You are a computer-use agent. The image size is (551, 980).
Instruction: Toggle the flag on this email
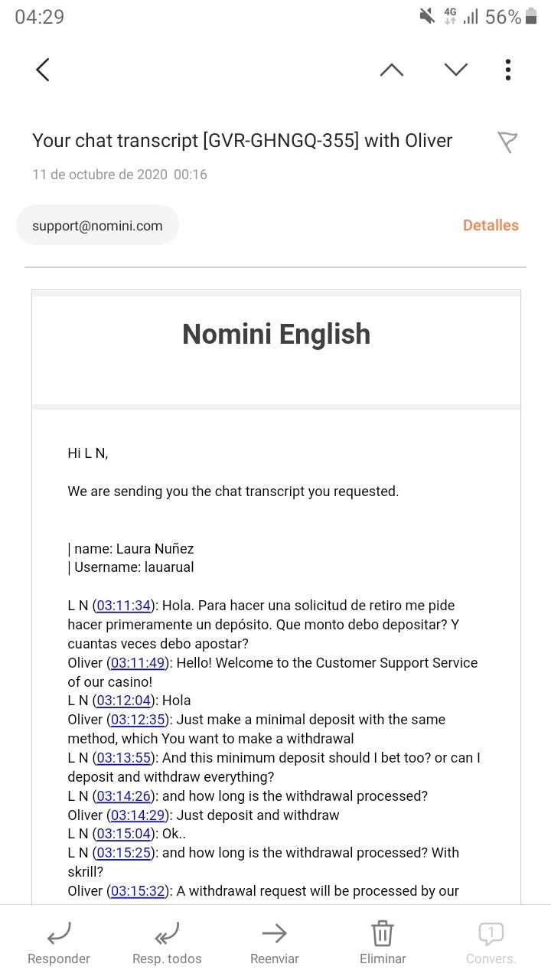(507, 142)
